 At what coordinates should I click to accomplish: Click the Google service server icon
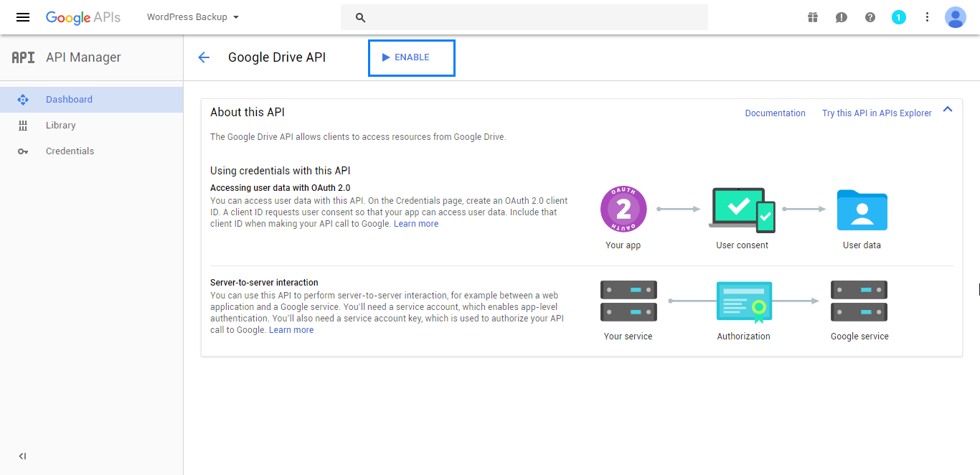tap(859, 301)
